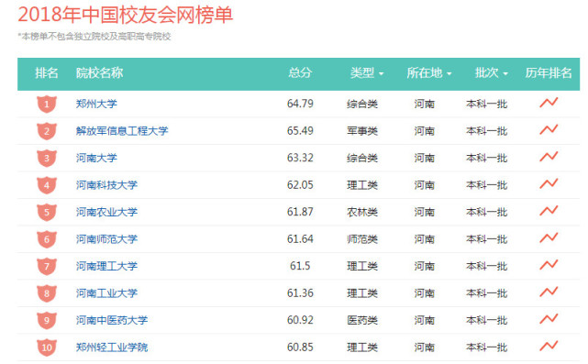588x364 pixels.
Task: Click the trend line icon for 河南师范大学
Action: tap(549, 237)
